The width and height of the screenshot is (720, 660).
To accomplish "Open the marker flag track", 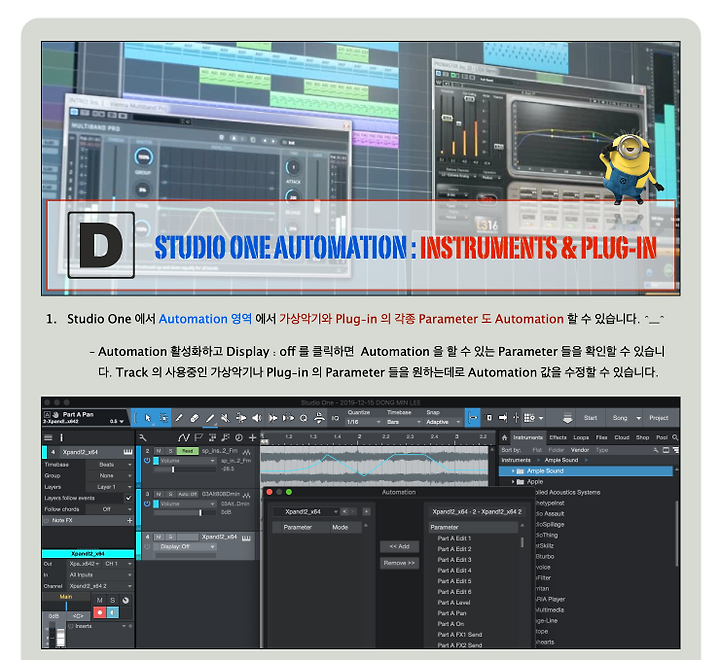I will [198, 438].
